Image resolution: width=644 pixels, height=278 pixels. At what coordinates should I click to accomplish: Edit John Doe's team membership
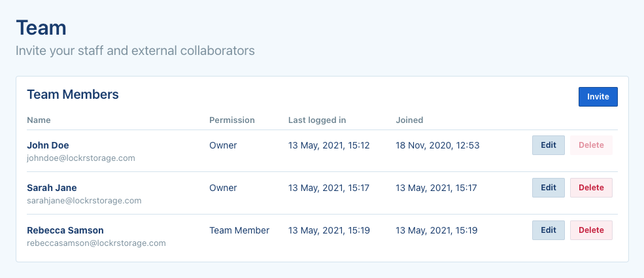[x=548, y=145]
